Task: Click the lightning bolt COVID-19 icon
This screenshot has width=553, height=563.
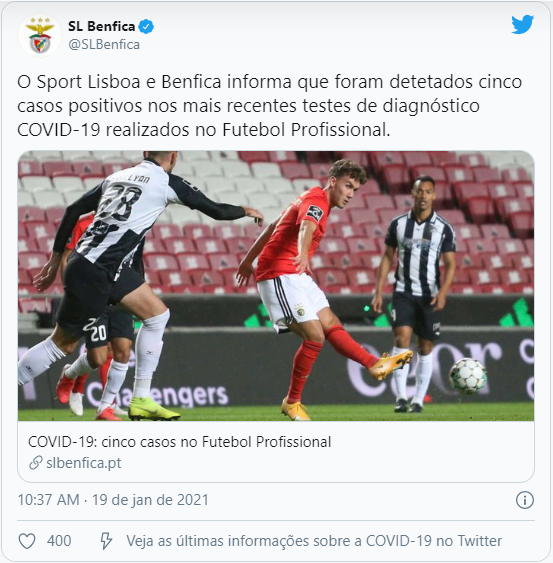Action: (106, 540)
